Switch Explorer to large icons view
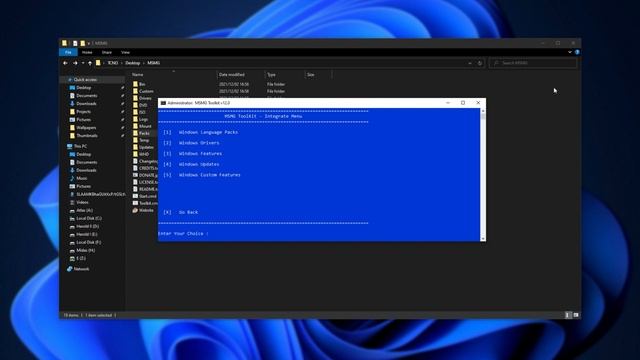640x360 pixels. (x=576, y=315)
